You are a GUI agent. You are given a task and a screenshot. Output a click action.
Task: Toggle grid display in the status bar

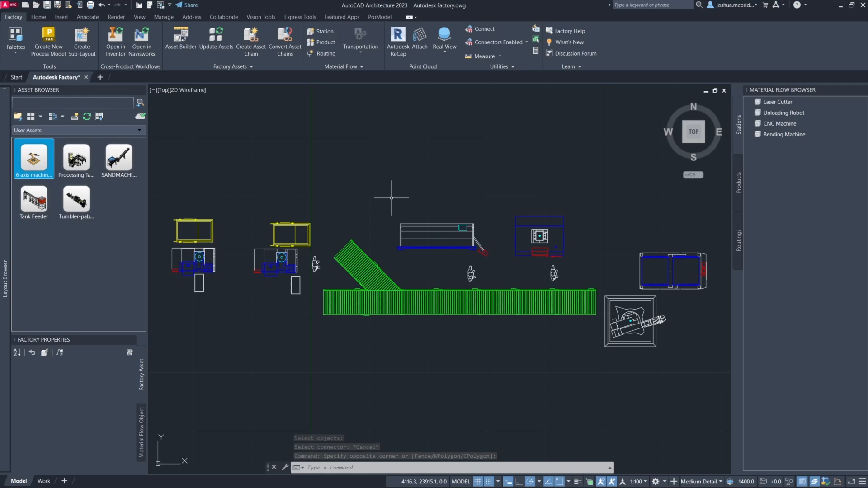point(478,482)
